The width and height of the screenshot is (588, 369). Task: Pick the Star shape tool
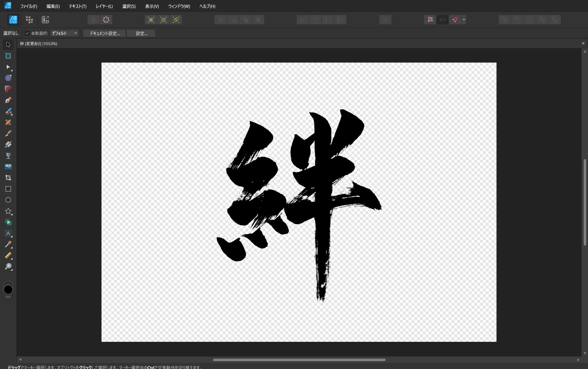(8, 212)
